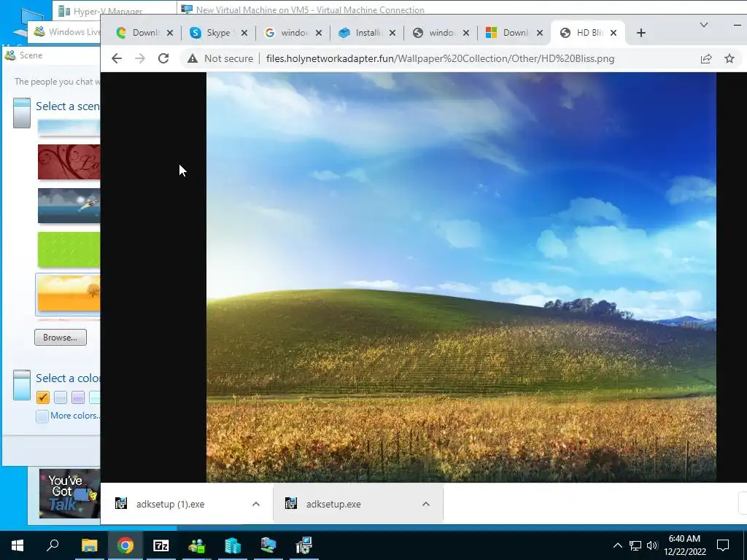Choose the orange checked color swatch

(x=43, y=397)
